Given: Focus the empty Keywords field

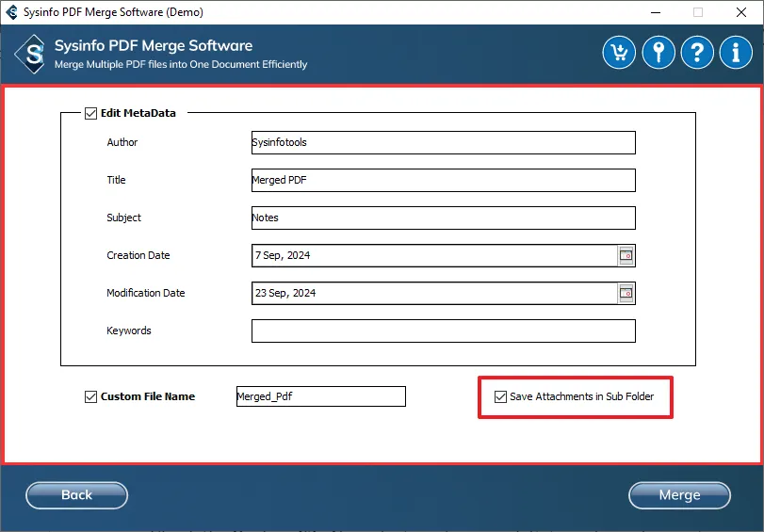Looking at the screenshot, I should (x=444, y=330).
